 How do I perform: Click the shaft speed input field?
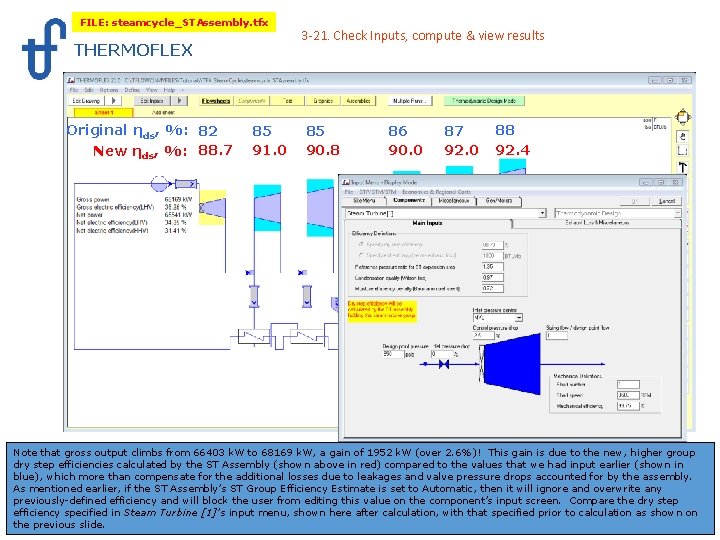pos(628,395)
